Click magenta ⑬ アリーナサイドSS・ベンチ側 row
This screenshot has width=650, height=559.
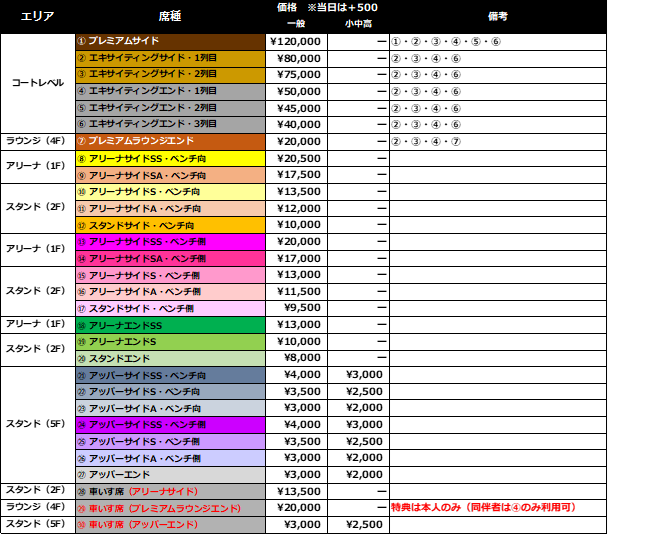coord(170,242)
